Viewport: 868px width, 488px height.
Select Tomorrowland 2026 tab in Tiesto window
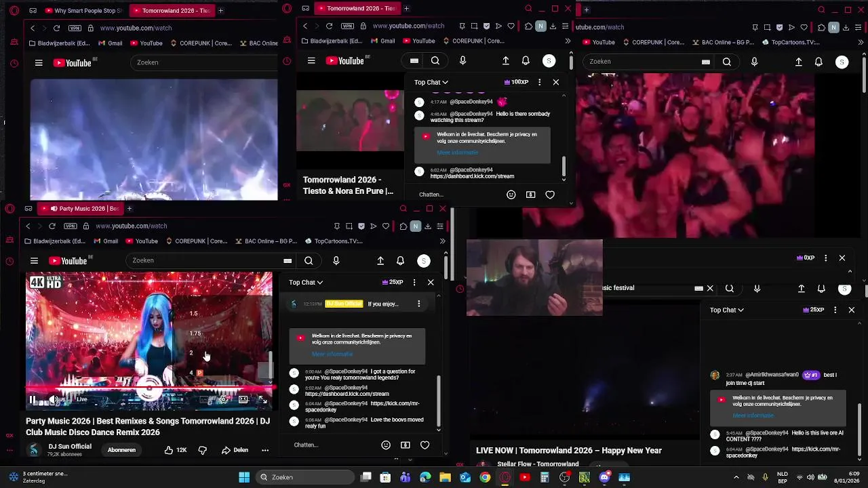(356, 8)
